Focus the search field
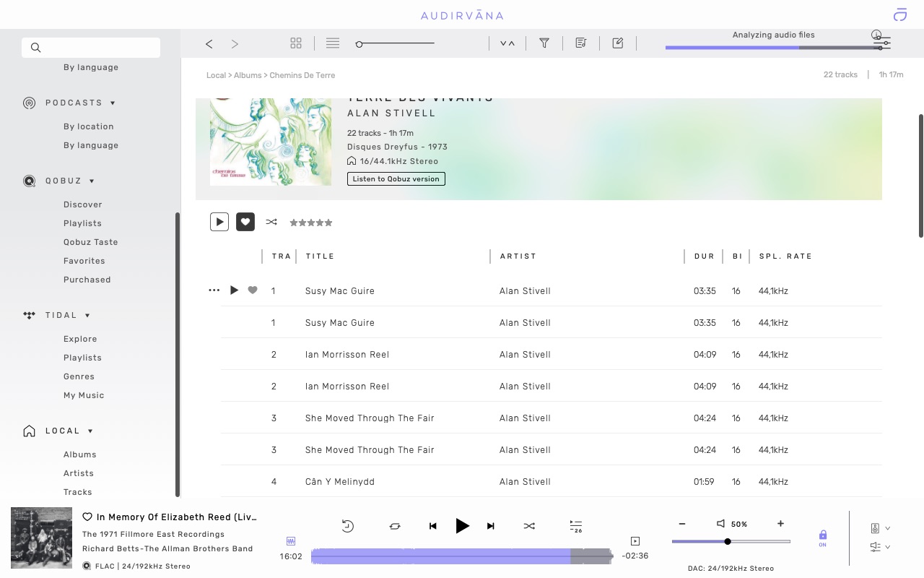924x578 pixels. tap(91, 48)
